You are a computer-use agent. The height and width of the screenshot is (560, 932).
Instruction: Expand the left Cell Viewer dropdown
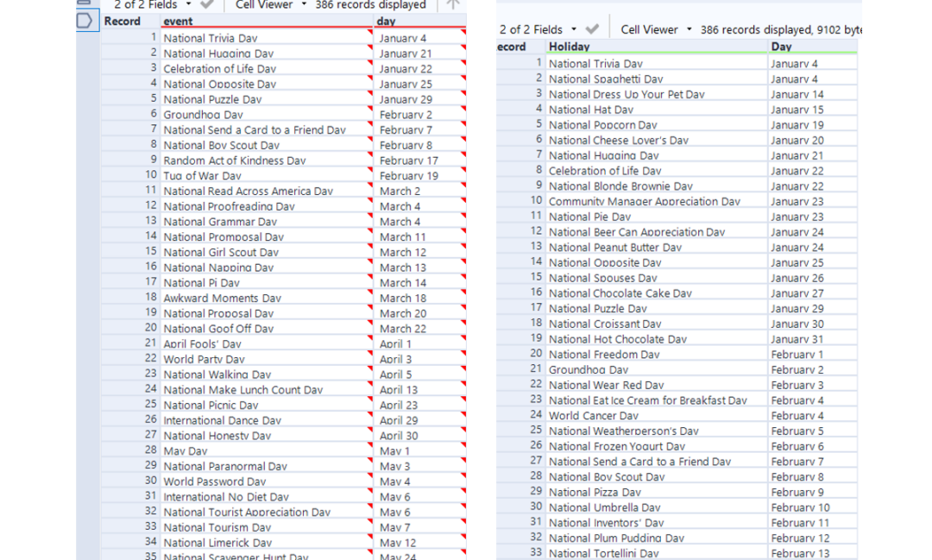pyautogui.click(x=304, y=5)
